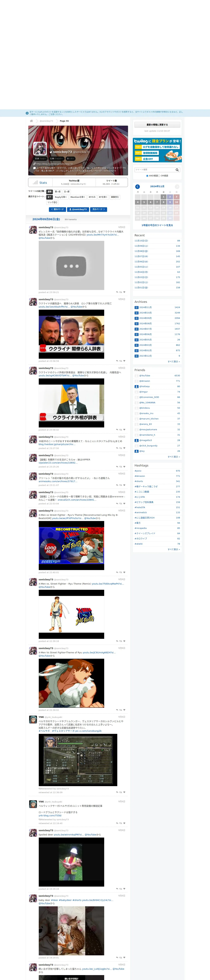210x980 pixels.
Task: Open list icon for 2024年03月 archive
Action: [136, 345]
